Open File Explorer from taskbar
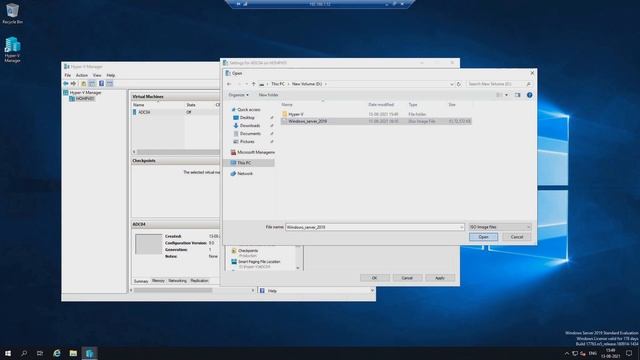This screenshot has height=360, width=640. (x=73, y=353)
